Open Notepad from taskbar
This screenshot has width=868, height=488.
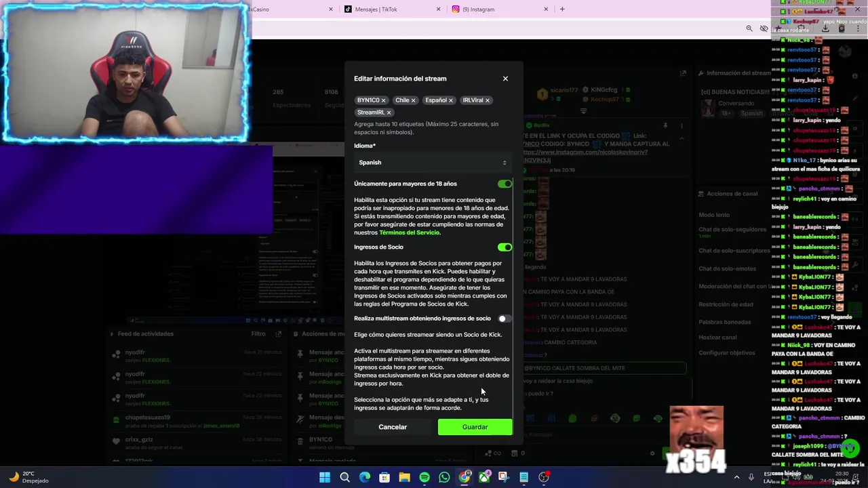[x=524, y=477]
